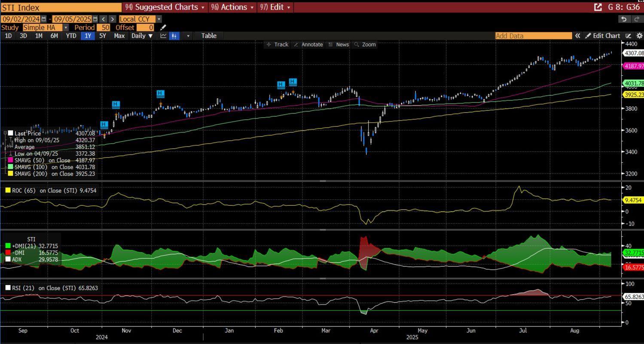Click the pencil icon beside Offset field

click(x=163, y=27)
